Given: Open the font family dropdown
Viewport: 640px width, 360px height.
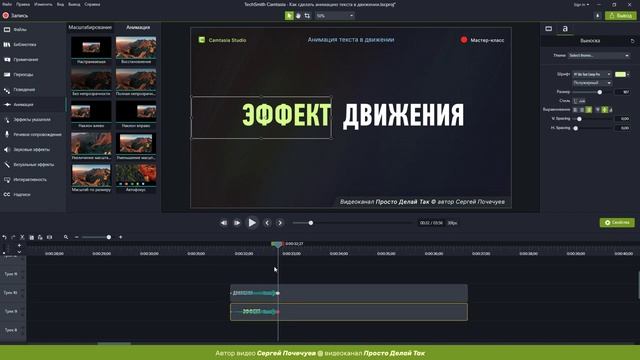Looking at the screenshot, I should 592,74.
